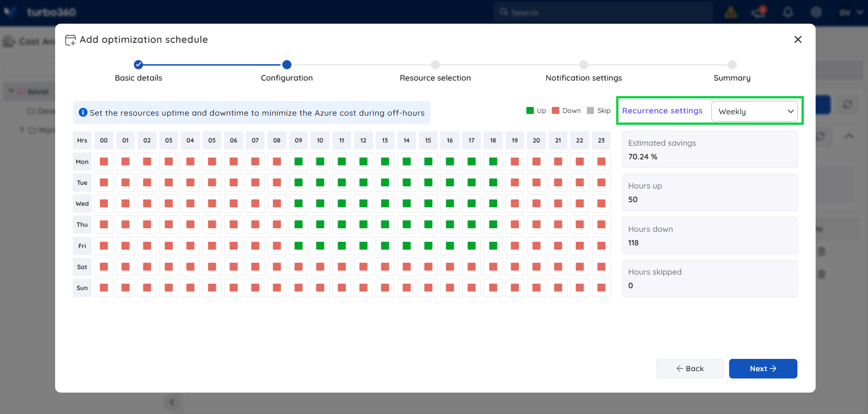Select the Sat row header
This screenshot has width=868, height=414.
(x=82, y=267)
